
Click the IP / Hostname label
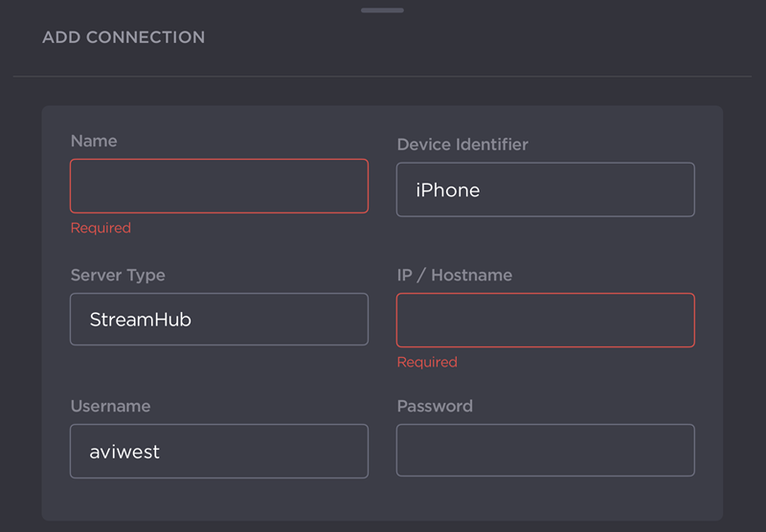pos(455,275)
